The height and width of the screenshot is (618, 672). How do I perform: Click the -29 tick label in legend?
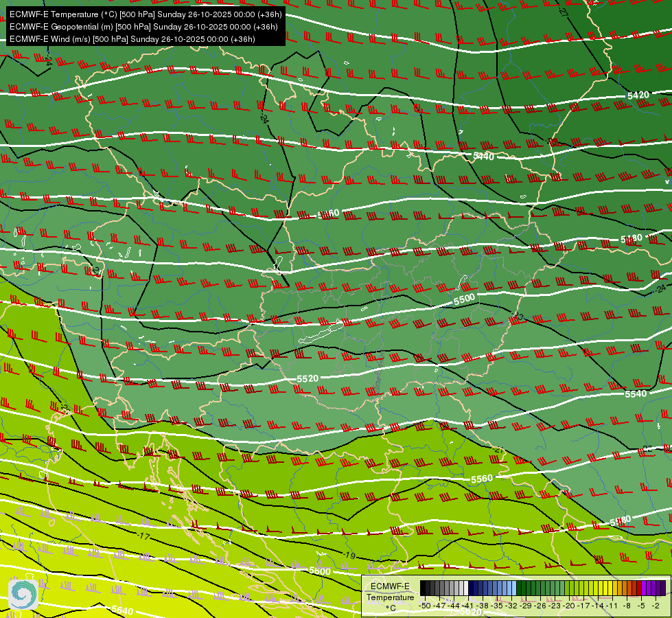(526, 606)
